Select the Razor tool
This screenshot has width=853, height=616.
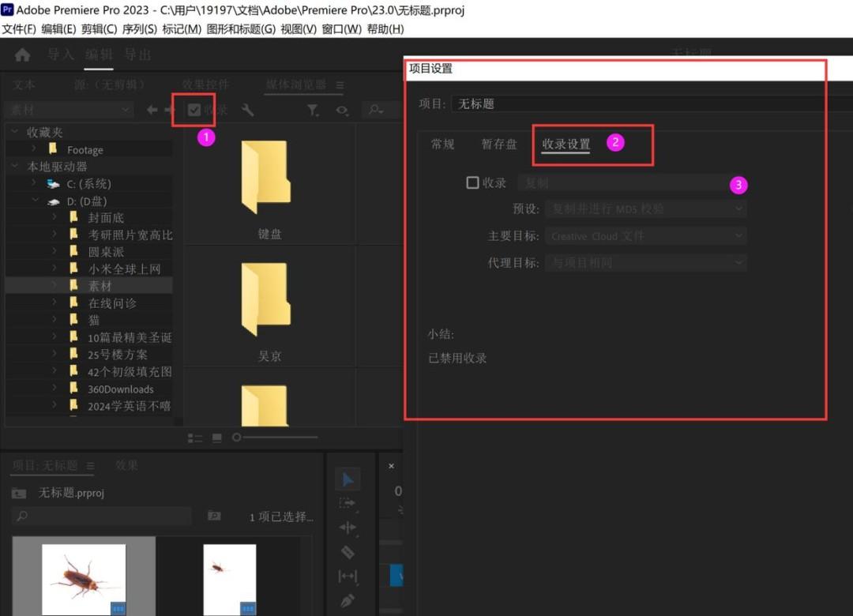[348, 552]
